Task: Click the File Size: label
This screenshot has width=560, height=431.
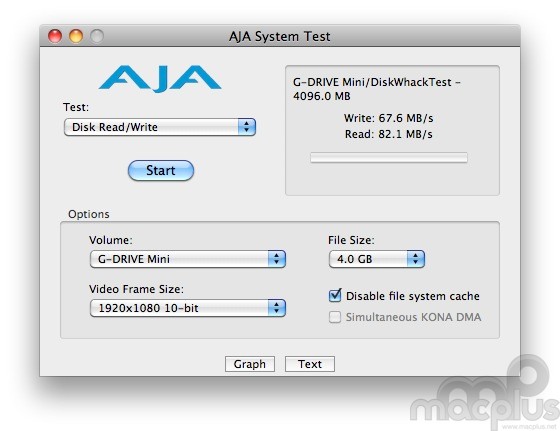Action: (351, 240)
